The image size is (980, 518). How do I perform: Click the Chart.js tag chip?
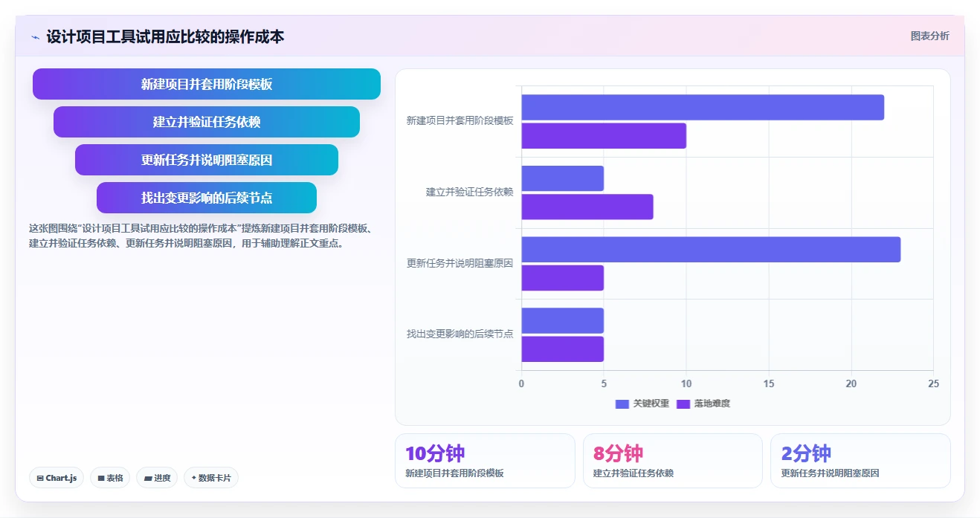click(x=57, y=478)
